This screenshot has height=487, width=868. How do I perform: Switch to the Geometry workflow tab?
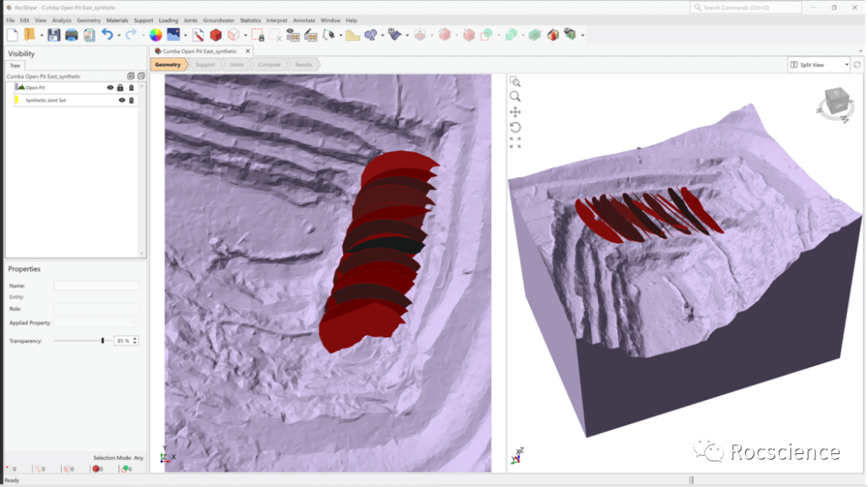[x=168, y=64]
